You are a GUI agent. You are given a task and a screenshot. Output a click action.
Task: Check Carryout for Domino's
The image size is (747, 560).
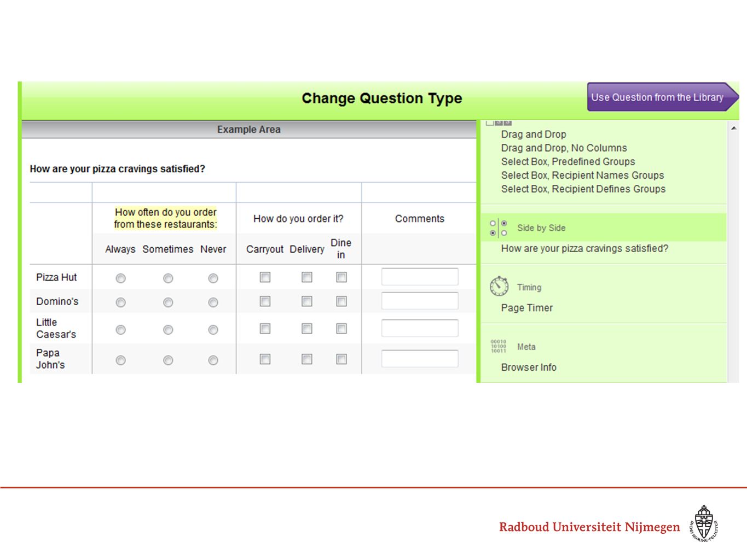point(265,301)
